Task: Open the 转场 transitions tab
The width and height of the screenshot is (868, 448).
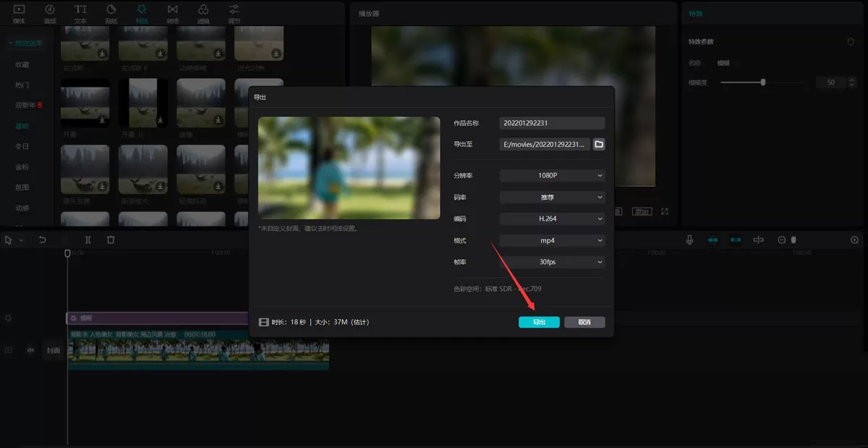Action: (172, 13)
